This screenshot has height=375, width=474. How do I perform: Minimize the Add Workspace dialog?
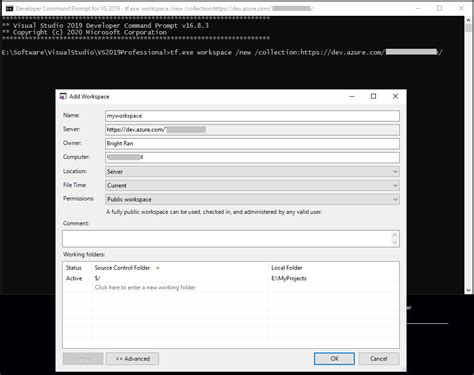coord(352,96)
